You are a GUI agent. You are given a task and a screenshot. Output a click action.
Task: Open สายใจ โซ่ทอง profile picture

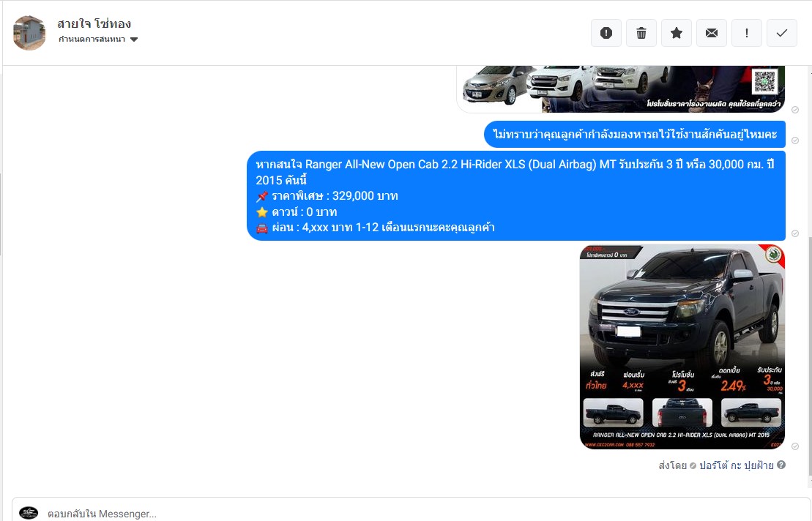coord(29,33)
